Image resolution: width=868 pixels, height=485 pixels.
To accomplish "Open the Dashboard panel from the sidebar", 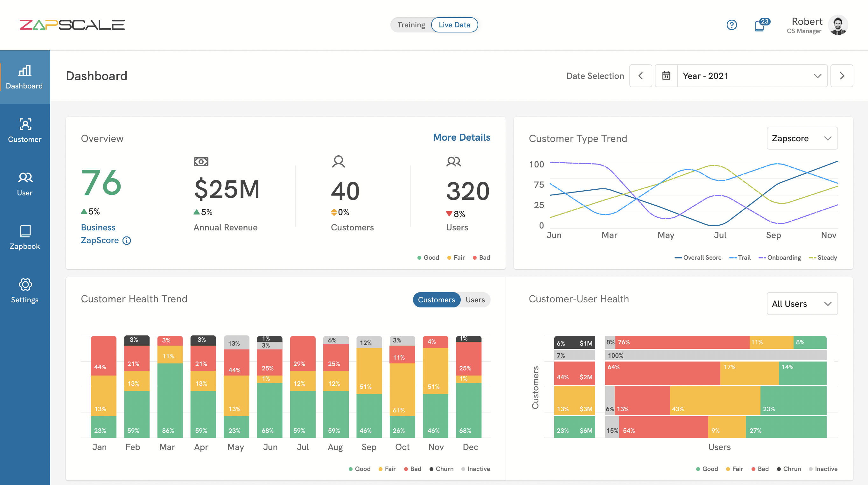I will coord(24,77).
